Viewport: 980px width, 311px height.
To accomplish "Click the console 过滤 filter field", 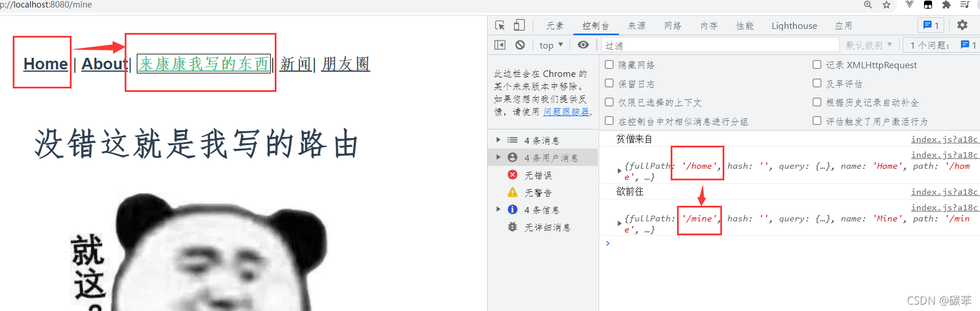I will point(720,45).
